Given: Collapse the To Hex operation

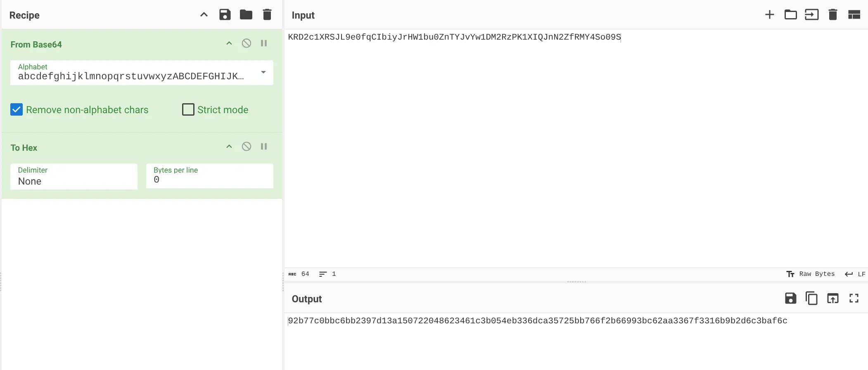Looking at the screenshot, I should (229, 147).
